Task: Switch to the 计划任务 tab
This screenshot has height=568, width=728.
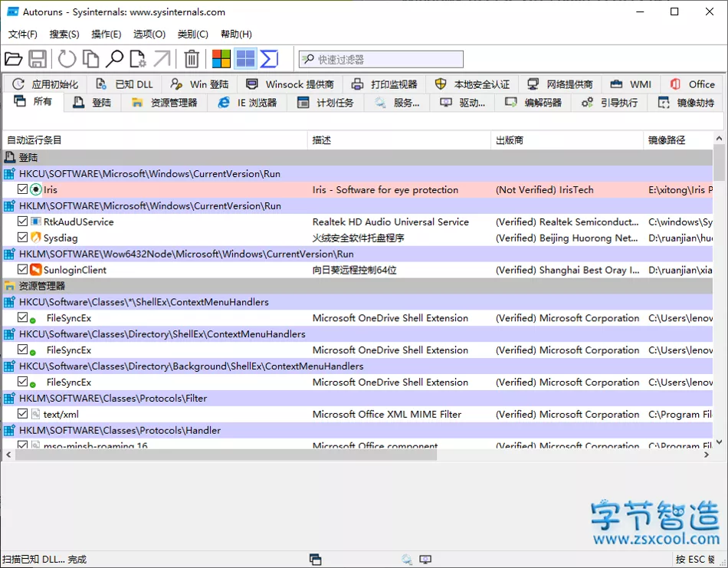Action: click(x=326, y=103)
